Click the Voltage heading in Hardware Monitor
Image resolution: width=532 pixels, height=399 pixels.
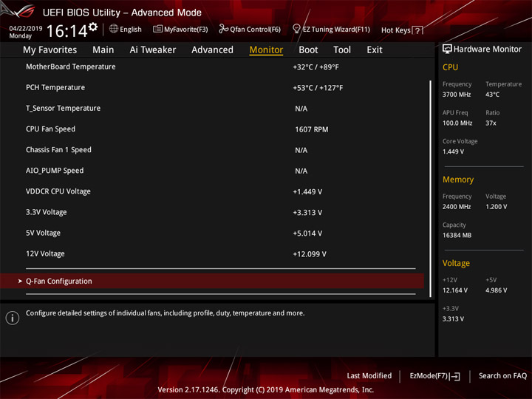point(456,263)
